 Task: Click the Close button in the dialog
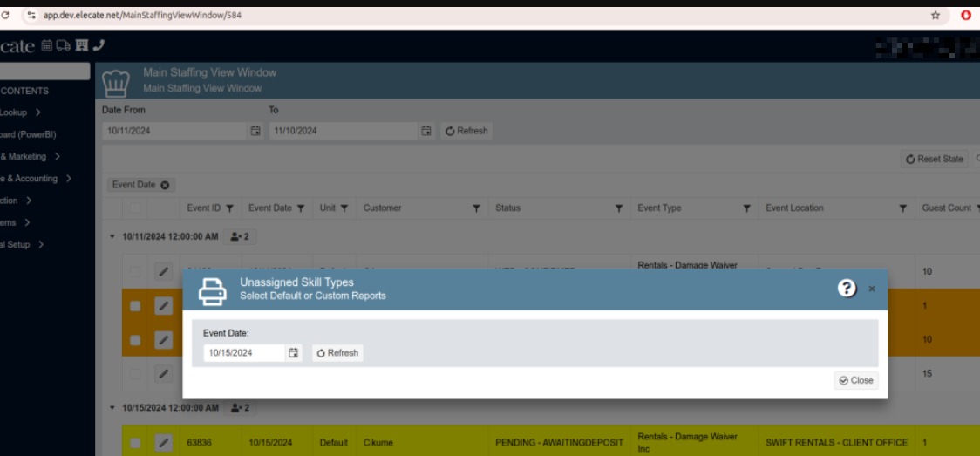pos(855,380)
